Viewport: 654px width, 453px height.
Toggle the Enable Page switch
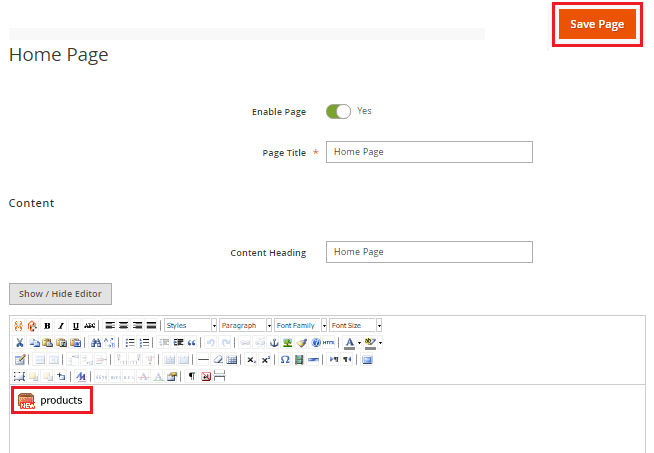coord(338,112)
